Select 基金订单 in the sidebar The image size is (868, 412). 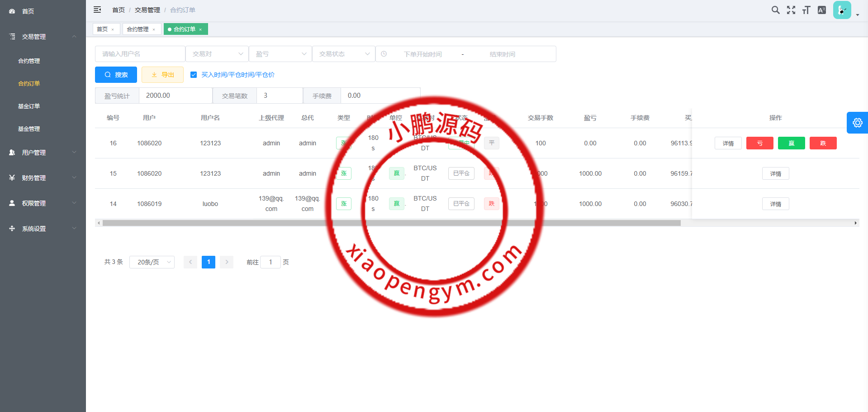click(29, 106)
